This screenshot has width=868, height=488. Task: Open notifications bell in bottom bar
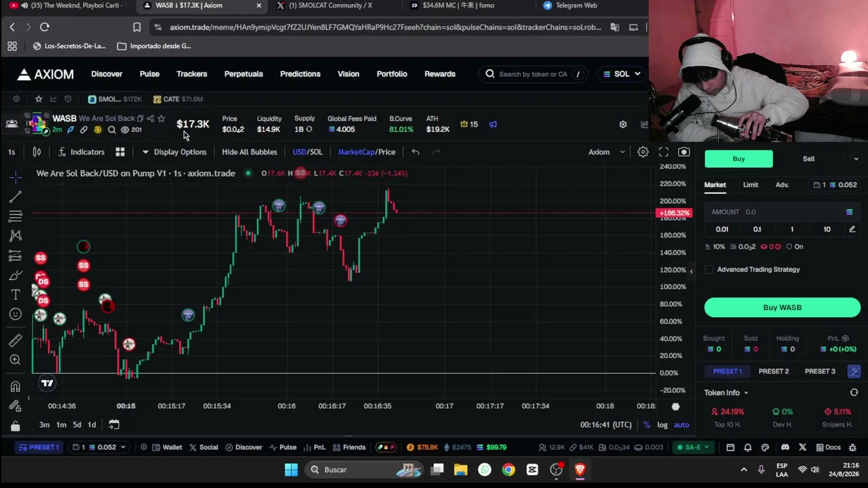[747, 447]
